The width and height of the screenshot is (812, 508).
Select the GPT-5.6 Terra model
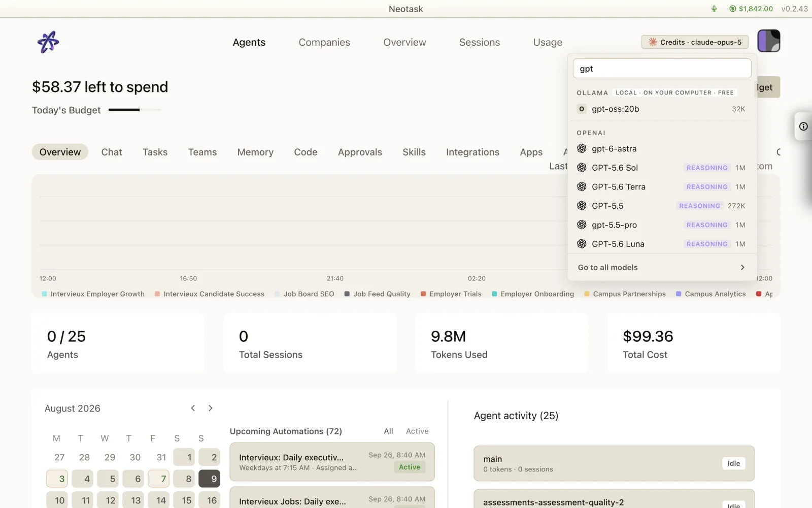coord(662,186)
